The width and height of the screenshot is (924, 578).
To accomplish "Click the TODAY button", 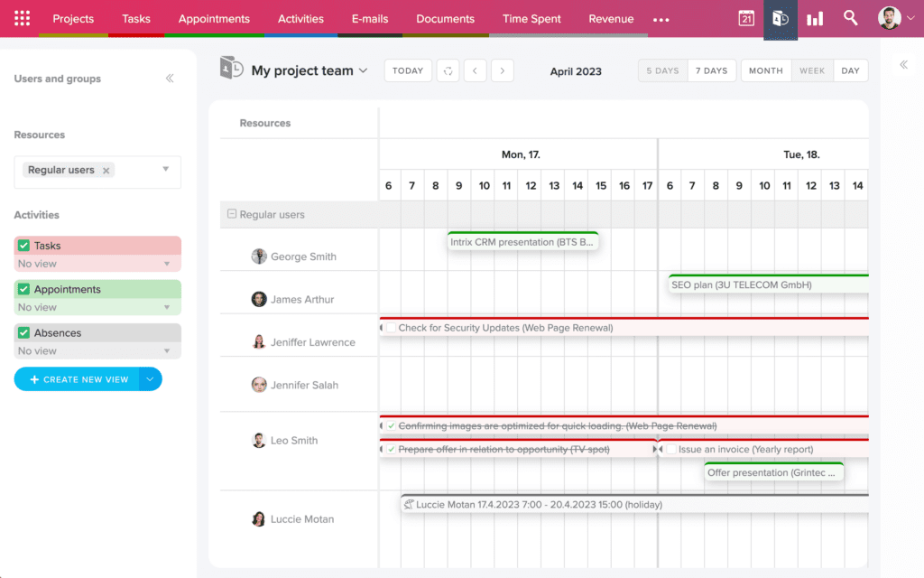I will coord(407,70).
